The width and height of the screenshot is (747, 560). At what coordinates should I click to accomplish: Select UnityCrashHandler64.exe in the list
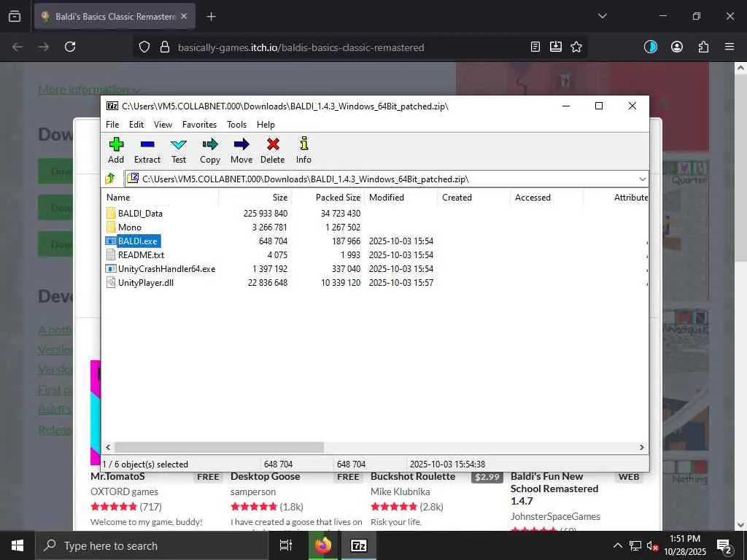pos(167,268)
